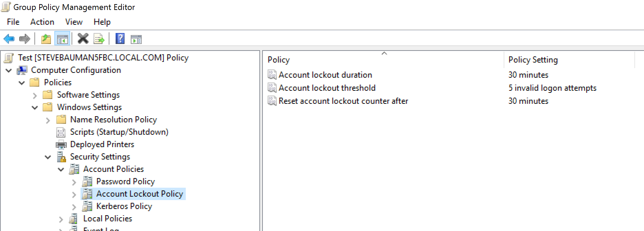This screenshot has width=644, height=231.
Task: Click the Forward navigation arrow
Action: tap(25, 38)
